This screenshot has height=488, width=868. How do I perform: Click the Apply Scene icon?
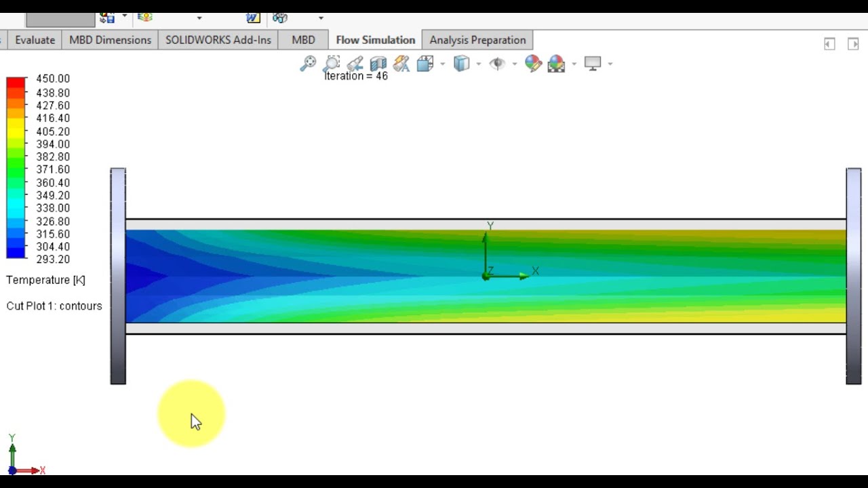click(556, 64)
